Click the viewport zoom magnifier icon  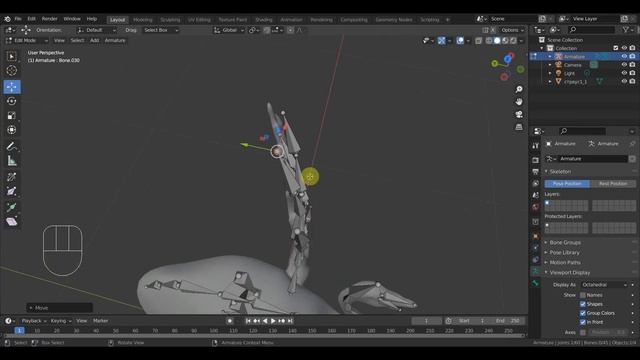click(519, 89)
